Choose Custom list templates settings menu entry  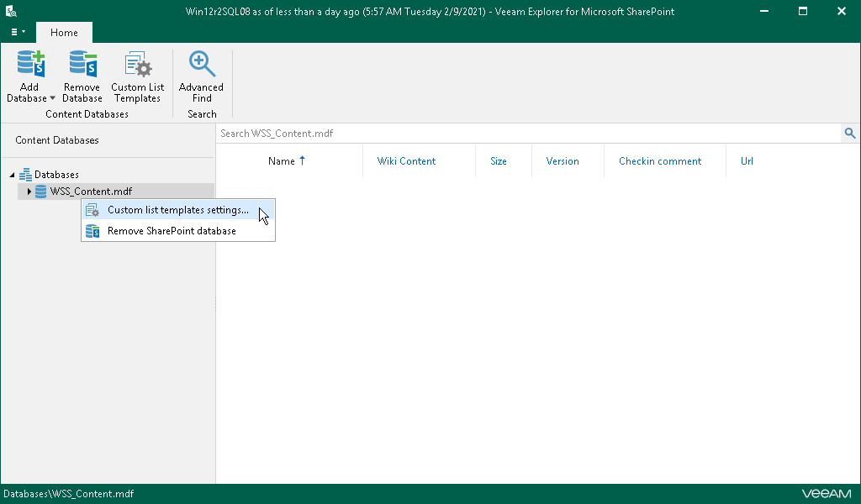(x=178, y=210)
